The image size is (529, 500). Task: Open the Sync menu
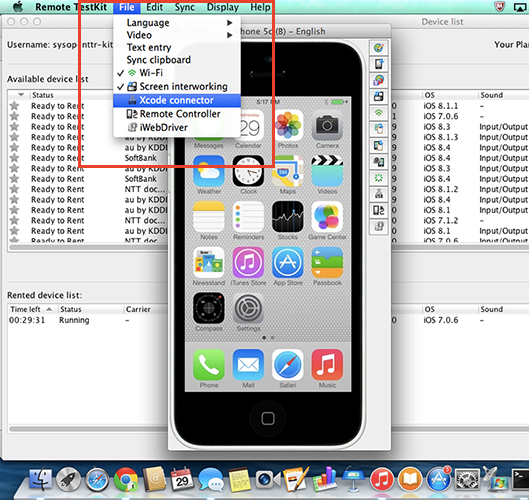(185, 7)
